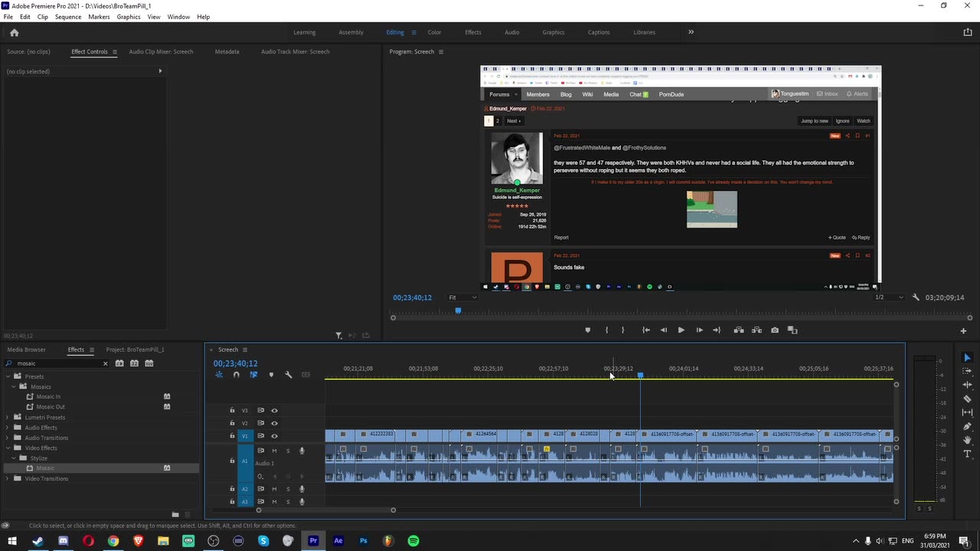The image size is (980, 551).
Task: Open Program monitor button editor plus
Action: tap(963, 331)
